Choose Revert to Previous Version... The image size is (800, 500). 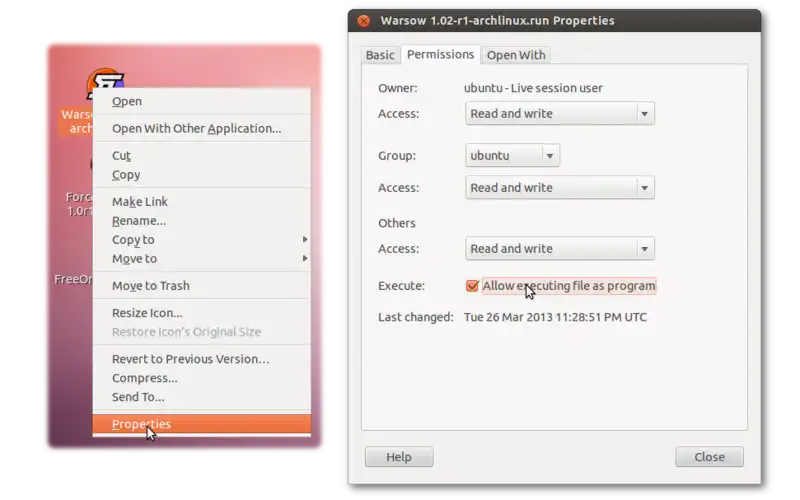tap(202, 359)
